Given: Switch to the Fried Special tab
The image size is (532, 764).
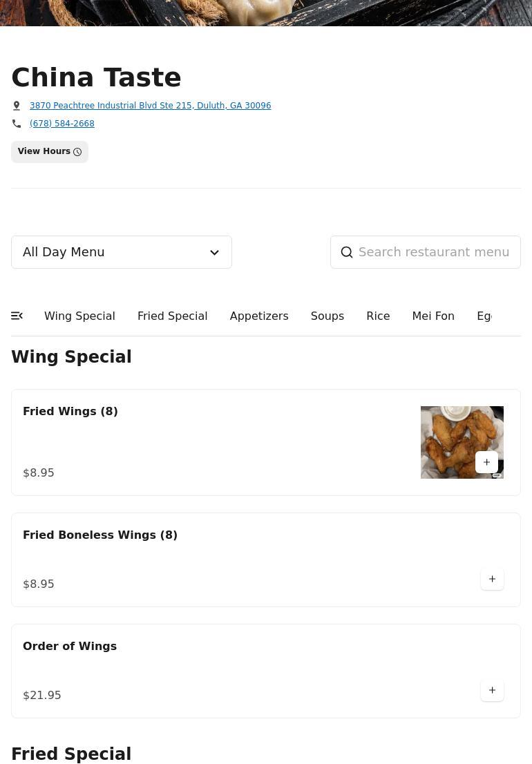Looking at the screenshot, I should pos(172,316).
